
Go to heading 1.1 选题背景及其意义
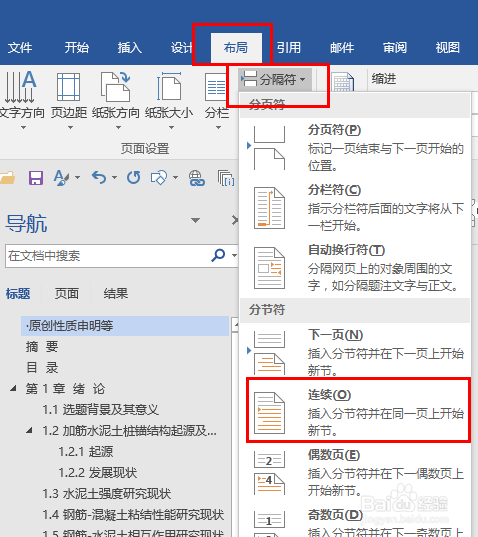101,410
